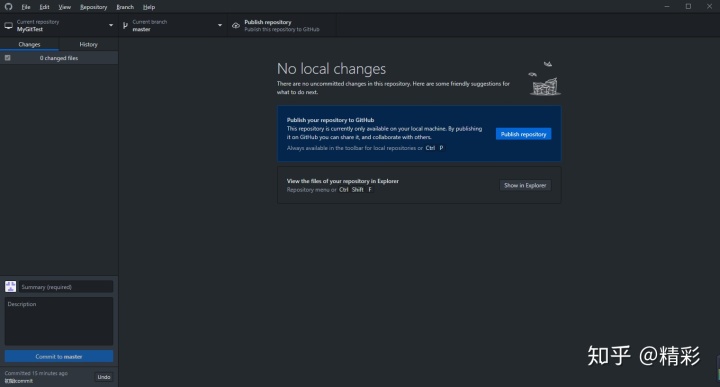Screen dimensions: 720x387
Task: Focus the Description text area
Action: pyautogui.click(x=59, y=321)
